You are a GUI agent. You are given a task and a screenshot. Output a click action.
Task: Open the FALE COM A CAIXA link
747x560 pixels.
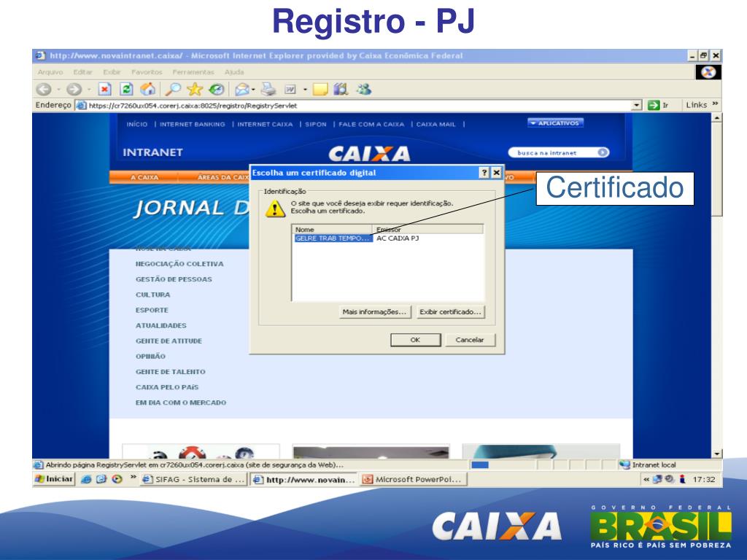click(371, 124)
